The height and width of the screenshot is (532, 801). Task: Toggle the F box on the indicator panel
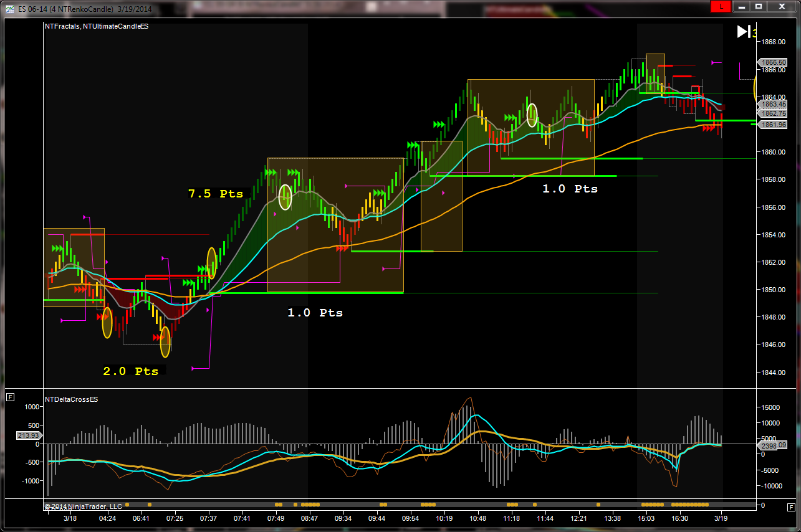pyautogui.click(x=10, y=397)
